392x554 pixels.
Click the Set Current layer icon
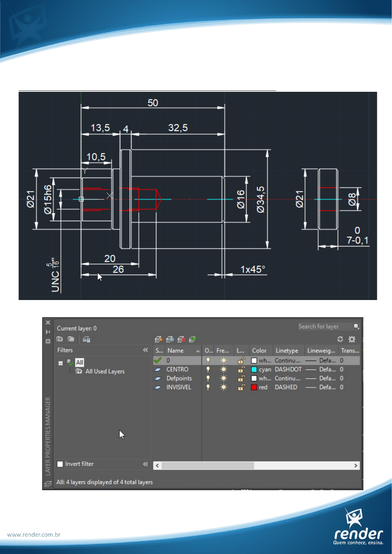(193, 339)
